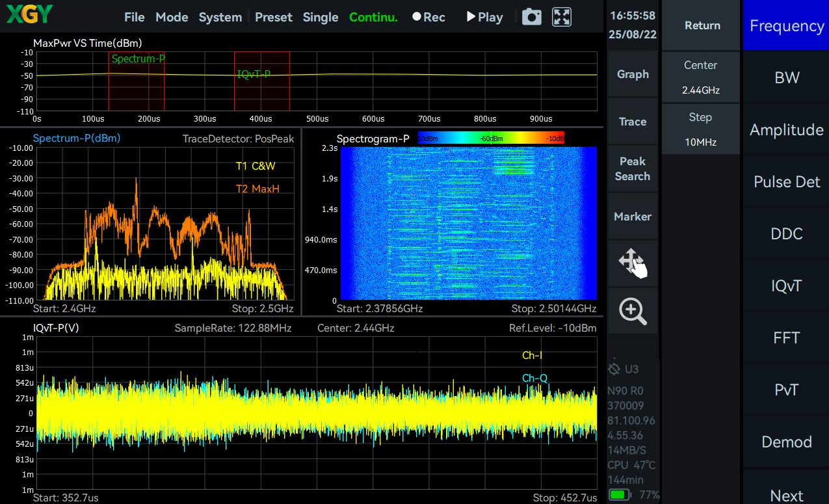The height and width of the screenshot is (504, 829).
Task: Click the T1 C&W trace label
Action: (x=256, y=166)
